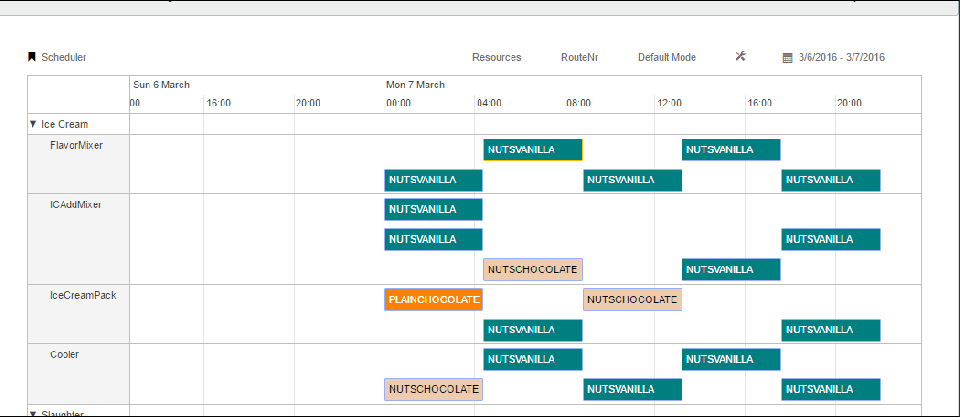Collapse the Ice Cream group

tap(33, 124)
